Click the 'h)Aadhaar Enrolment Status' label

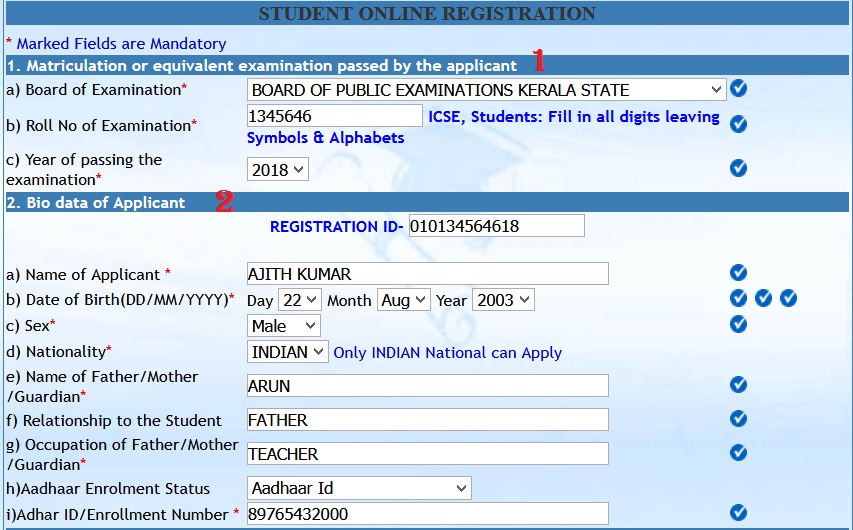[108, 489]
